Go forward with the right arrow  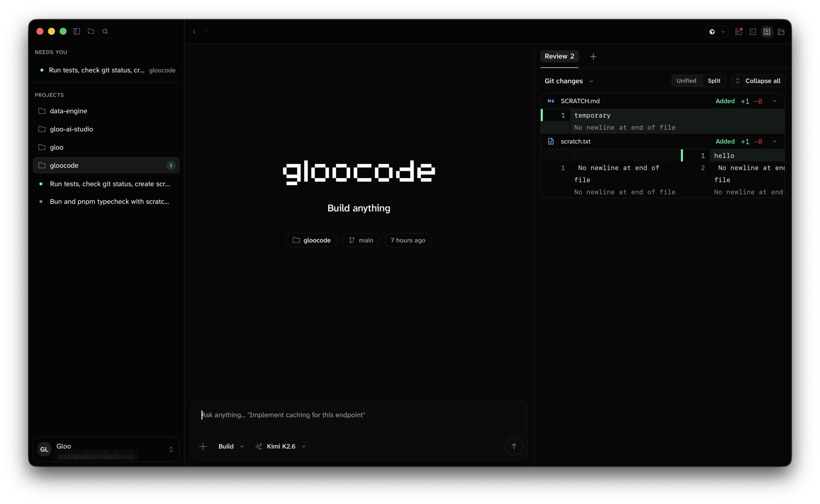207,32
